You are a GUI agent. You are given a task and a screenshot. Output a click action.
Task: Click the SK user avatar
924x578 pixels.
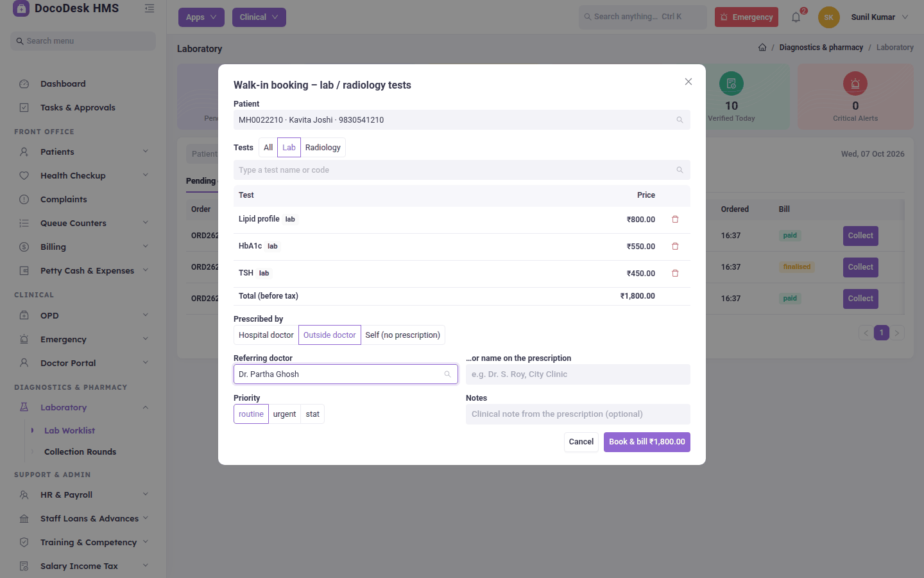[829, 17]
